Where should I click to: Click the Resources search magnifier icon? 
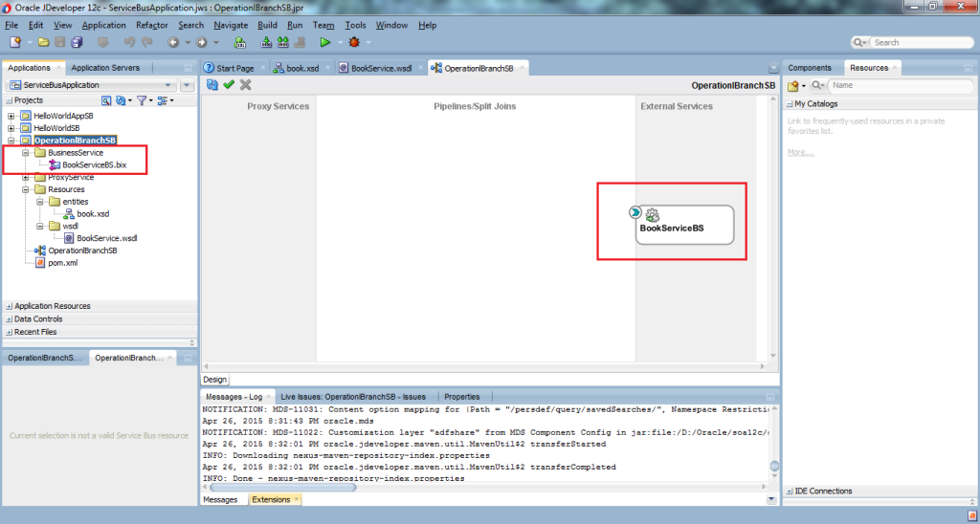(816, 85)
